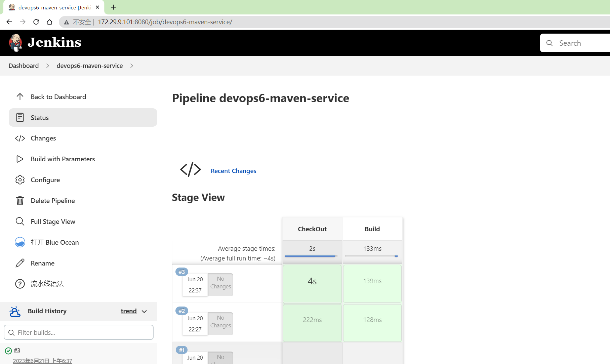Select the Status sidebar item

83,118
